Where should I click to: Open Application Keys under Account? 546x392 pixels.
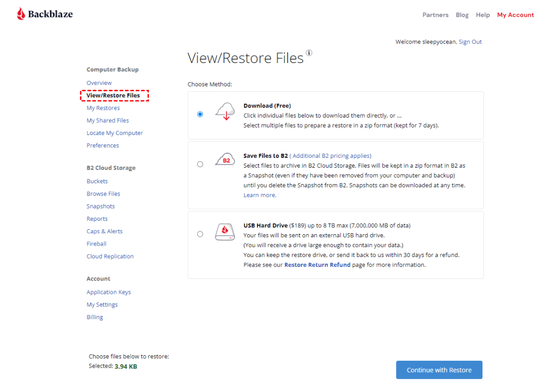tap(109, 292)
